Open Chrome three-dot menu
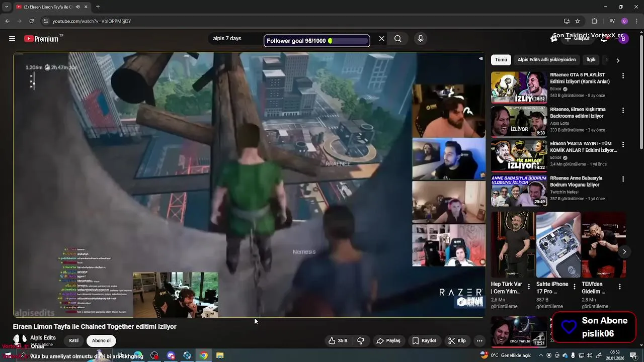This screenshot has width=644, height=362. pyautogui.click(x=636, y=21)
